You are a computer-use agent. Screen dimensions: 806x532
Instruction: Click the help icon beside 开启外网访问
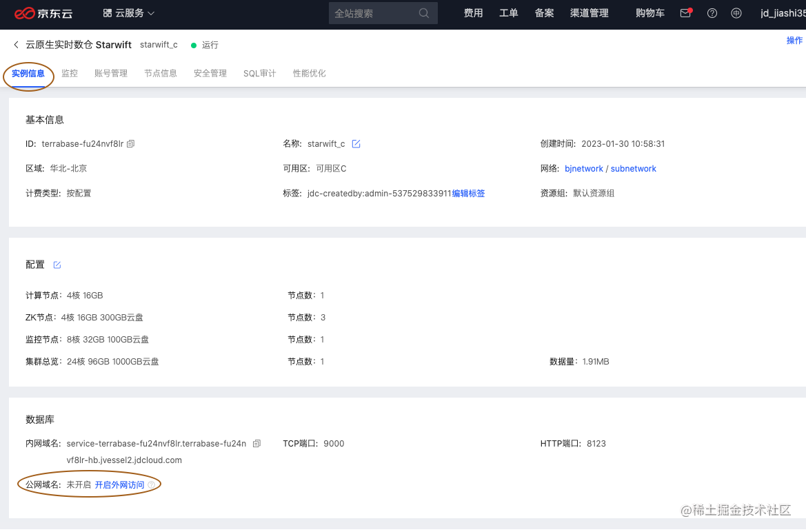click(151, 484)
